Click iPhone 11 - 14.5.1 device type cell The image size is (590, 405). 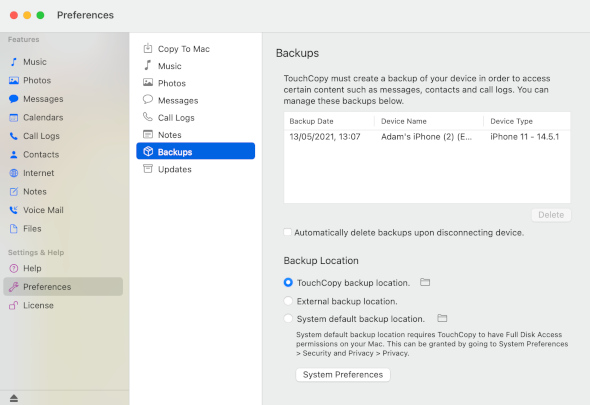pyautogui.click(x=525, y=137)
